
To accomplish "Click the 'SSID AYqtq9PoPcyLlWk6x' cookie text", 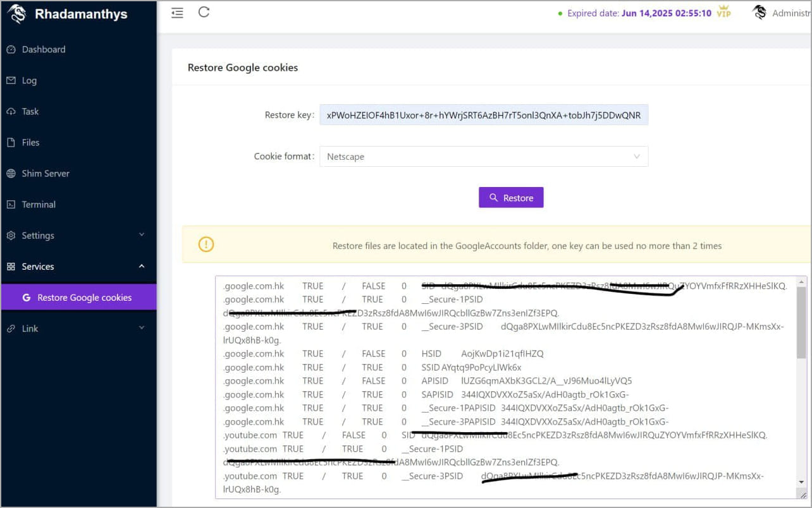I will (x=471, y=367).
